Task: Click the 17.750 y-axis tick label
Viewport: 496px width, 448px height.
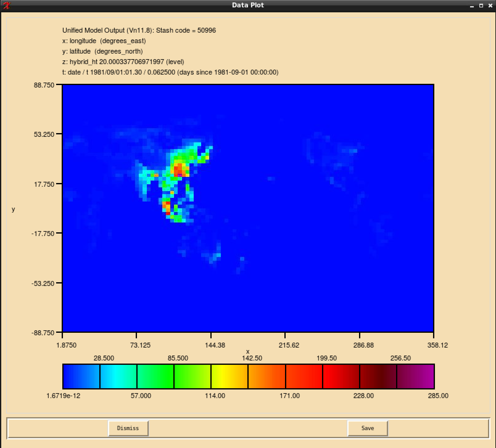Action: click(x=44, y=184)
